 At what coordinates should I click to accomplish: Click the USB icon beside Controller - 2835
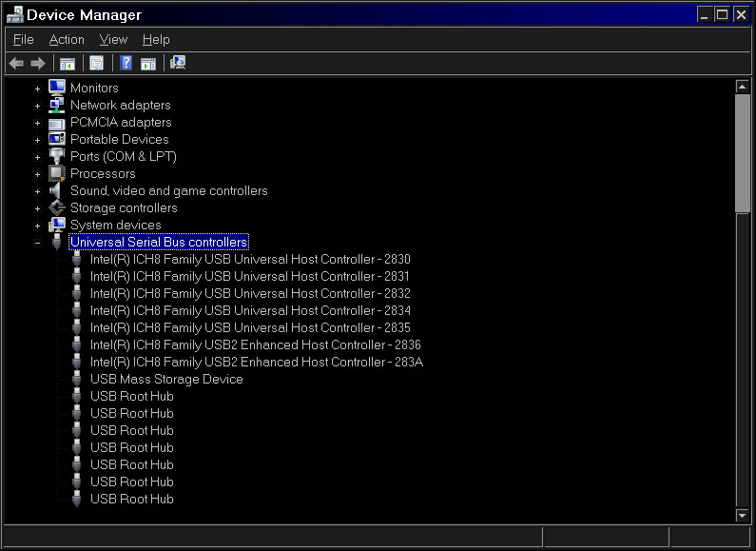click(77, 327)
